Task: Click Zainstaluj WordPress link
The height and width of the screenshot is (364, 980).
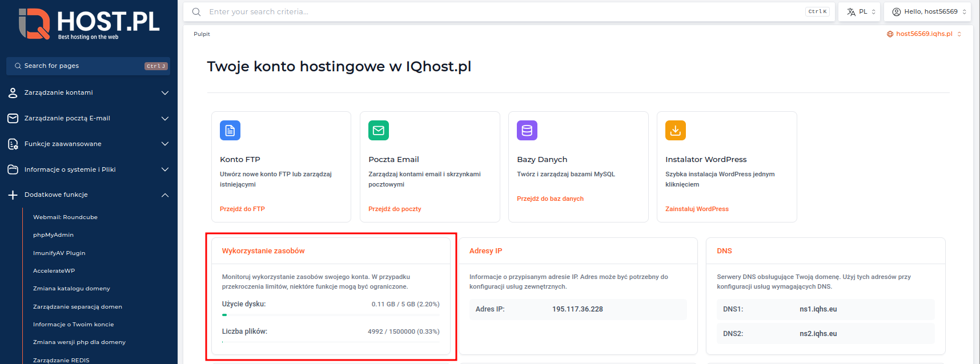Action: click(697, 209)
